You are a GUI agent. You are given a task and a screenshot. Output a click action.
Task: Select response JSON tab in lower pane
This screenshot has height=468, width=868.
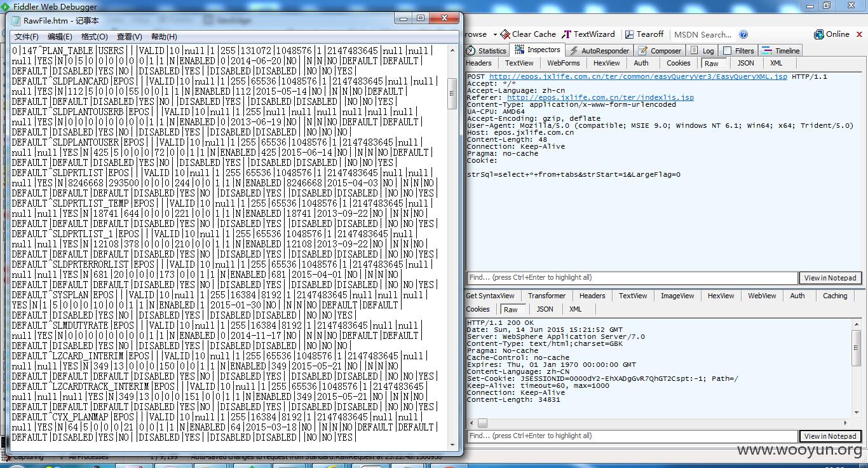pos(545,309)
